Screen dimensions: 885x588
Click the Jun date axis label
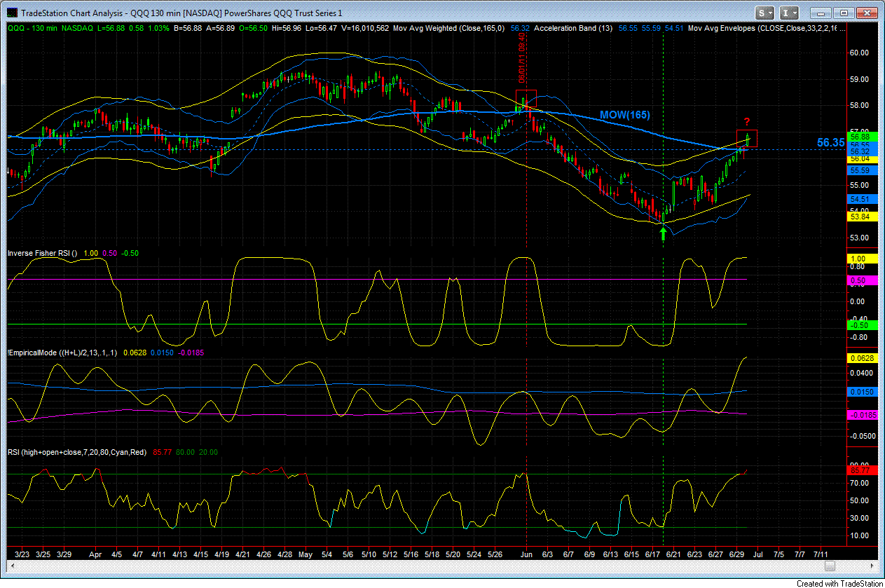(x=526, y=554)
